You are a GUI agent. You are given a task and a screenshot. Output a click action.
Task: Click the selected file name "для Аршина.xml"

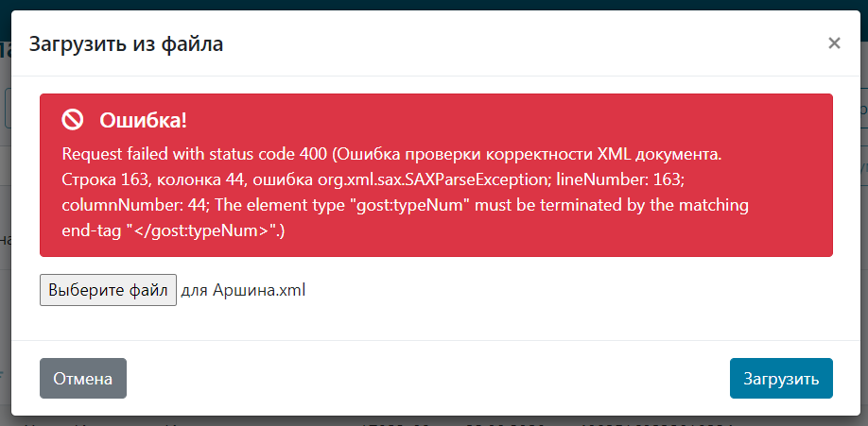pos(243,290)
